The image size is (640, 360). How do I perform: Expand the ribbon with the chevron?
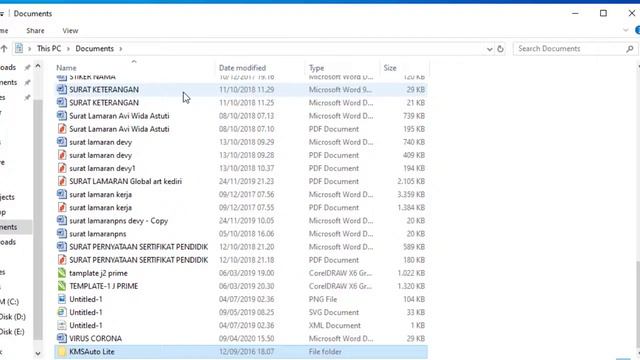click(626, 30)
